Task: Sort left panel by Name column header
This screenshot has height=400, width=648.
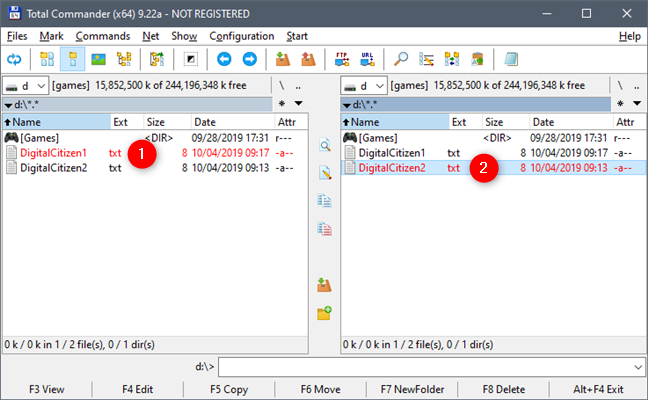Action: click(57, 122)
